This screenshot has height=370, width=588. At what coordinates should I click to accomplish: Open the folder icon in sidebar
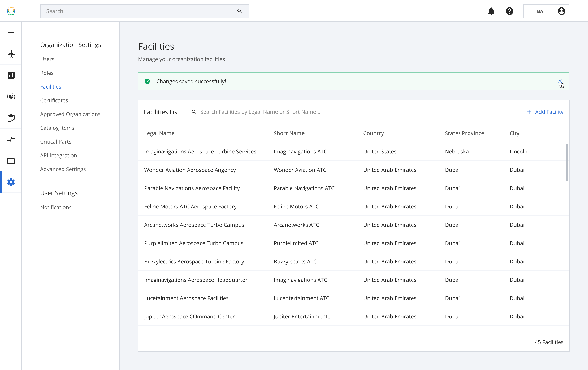[11, 161]
